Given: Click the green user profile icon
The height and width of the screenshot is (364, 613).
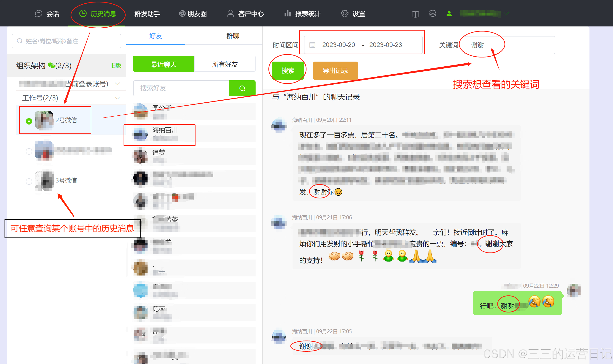Looking at the screenshot, I should 449,14.
